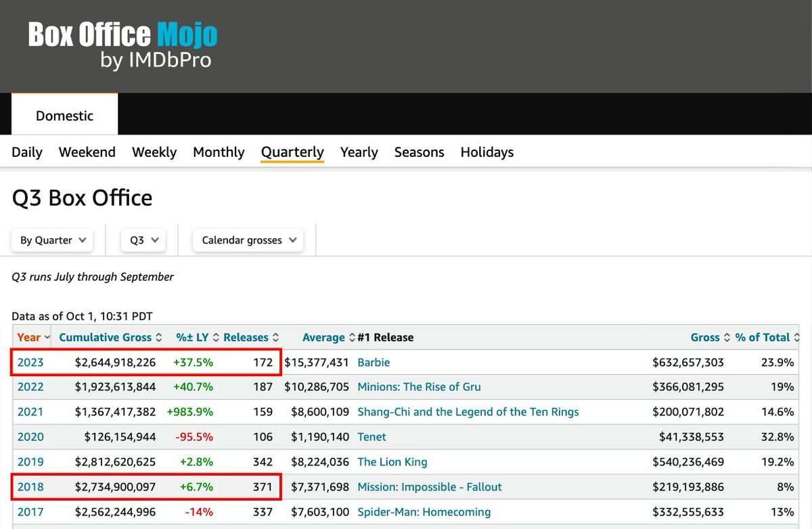Select the Data as of Oct 1 note
The image size is (812, 529).
pos(82,316)
